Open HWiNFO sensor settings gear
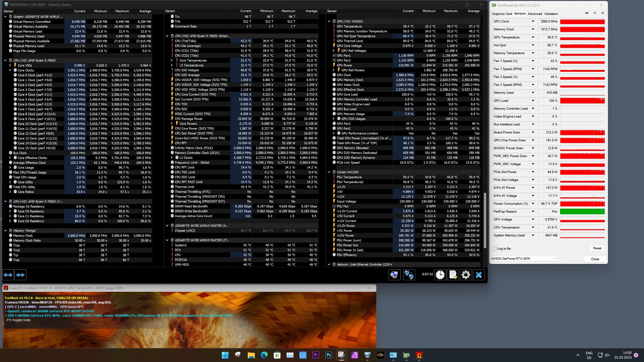This screenshot has height=362, width=644. point(466,275)
